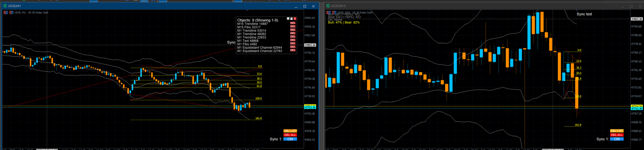Delete the M15 Fibo 32217 object
Image resolution: width=644 pixels, height=150 pixels.
tap(293, 27)
